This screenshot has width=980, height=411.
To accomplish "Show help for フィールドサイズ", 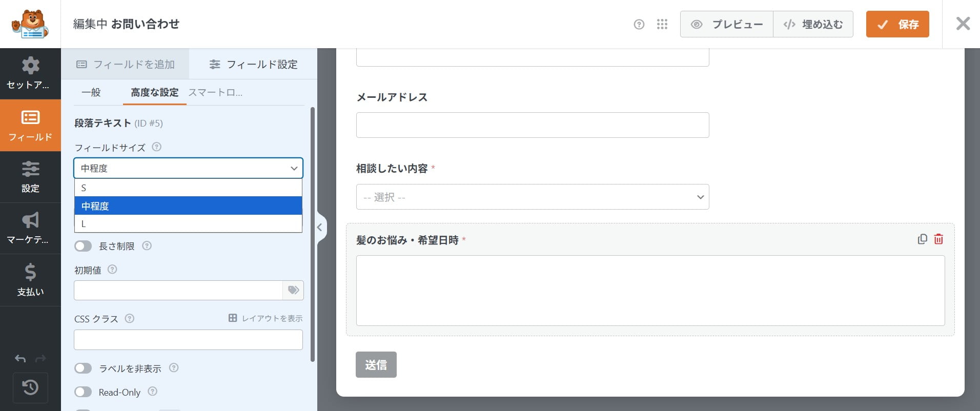I will 157,147.
